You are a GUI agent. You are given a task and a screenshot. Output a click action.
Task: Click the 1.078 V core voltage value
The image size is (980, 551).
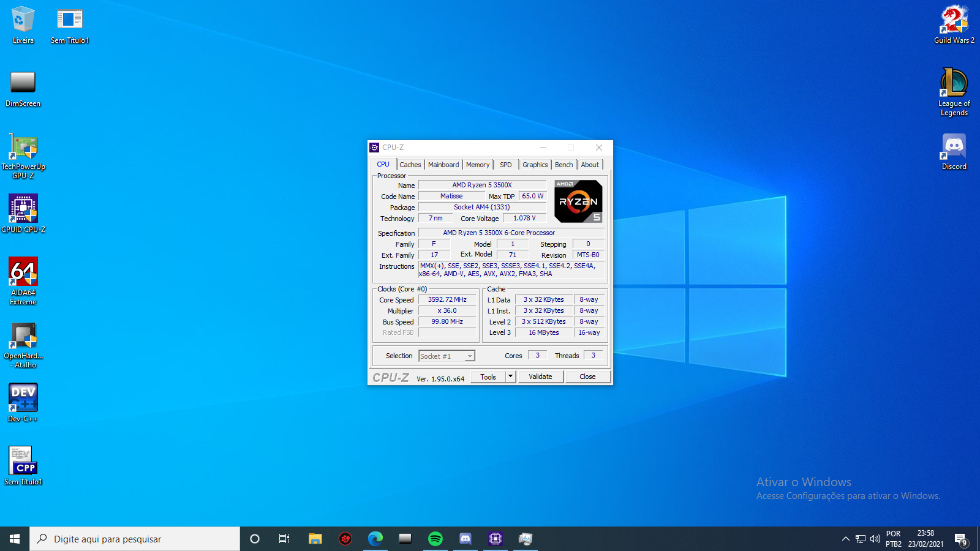[524, 218]
